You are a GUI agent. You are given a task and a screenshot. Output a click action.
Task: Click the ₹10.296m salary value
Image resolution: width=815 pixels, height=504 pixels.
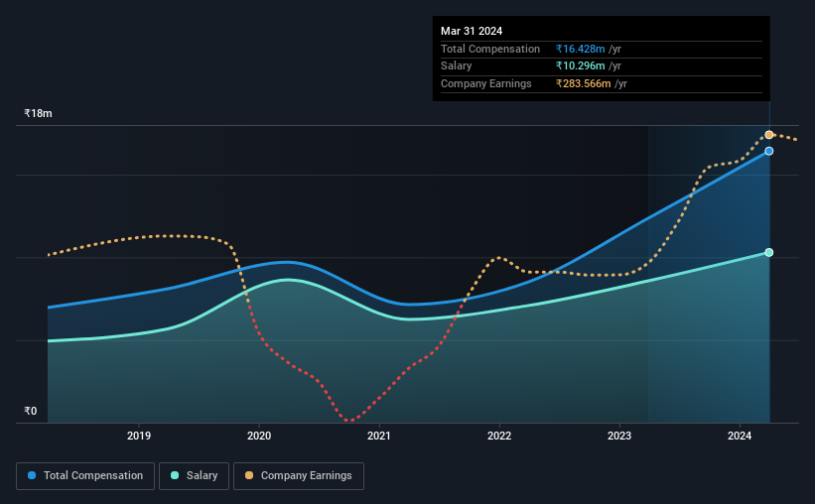click(x=580, y=66)
